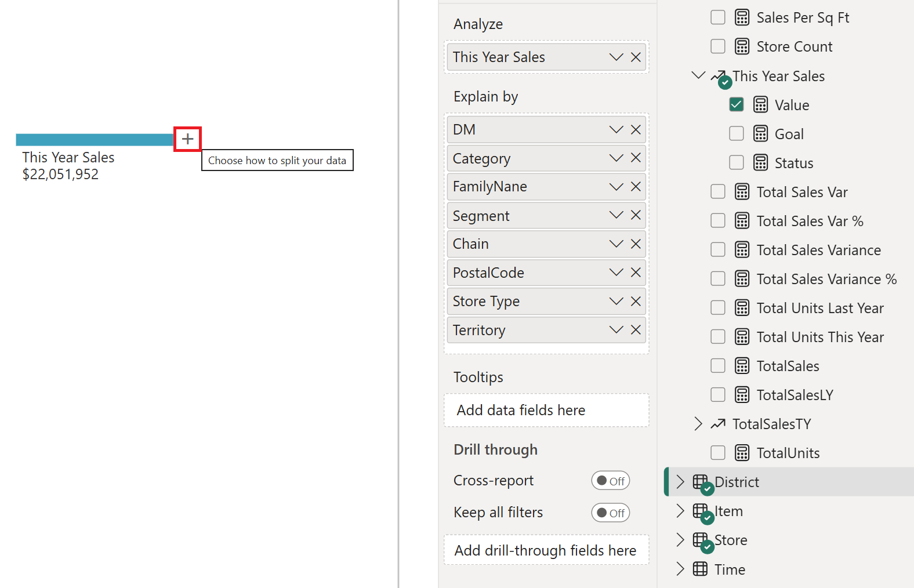Check the Goal field checkbox
914x588 pixels.
[x=737, y=134]
